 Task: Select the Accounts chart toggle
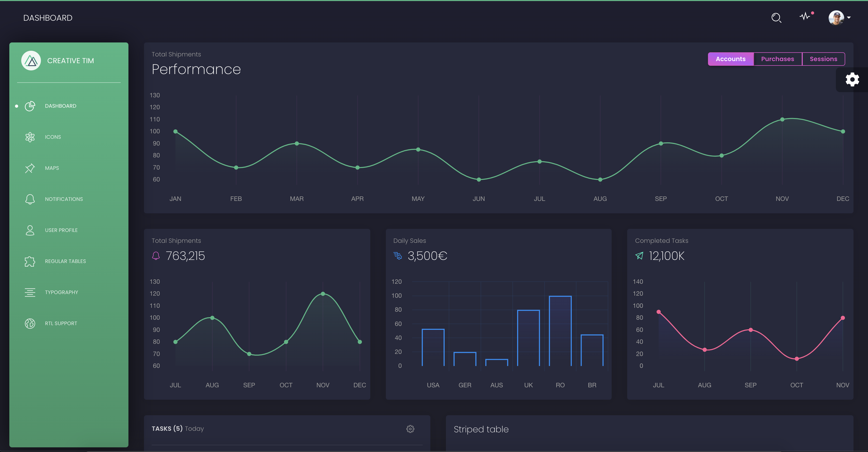pyautogui.click(x=730, y=59)
